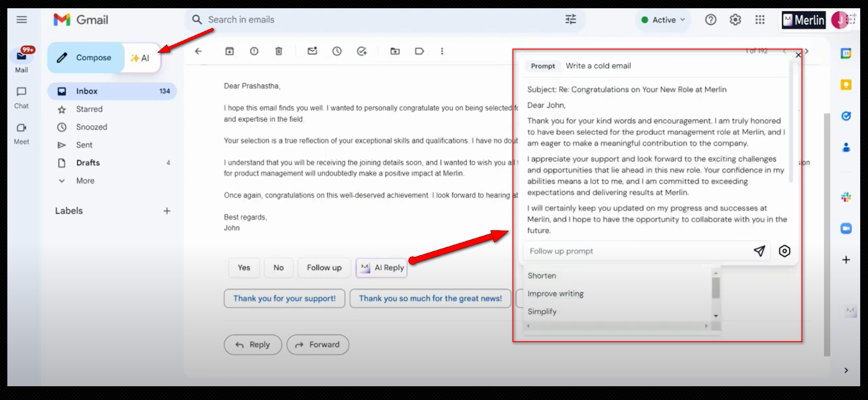Image resolution: width=868 pixels, height=400 pixels.
Task: Select Shorten from suggestions list
Action: click(x=542, y=276)
